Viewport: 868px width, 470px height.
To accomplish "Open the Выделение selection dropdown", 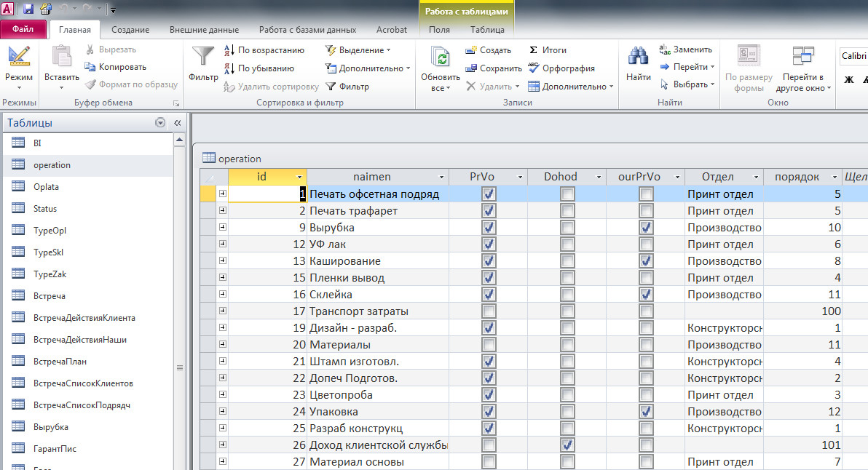I will pos(358,50).
